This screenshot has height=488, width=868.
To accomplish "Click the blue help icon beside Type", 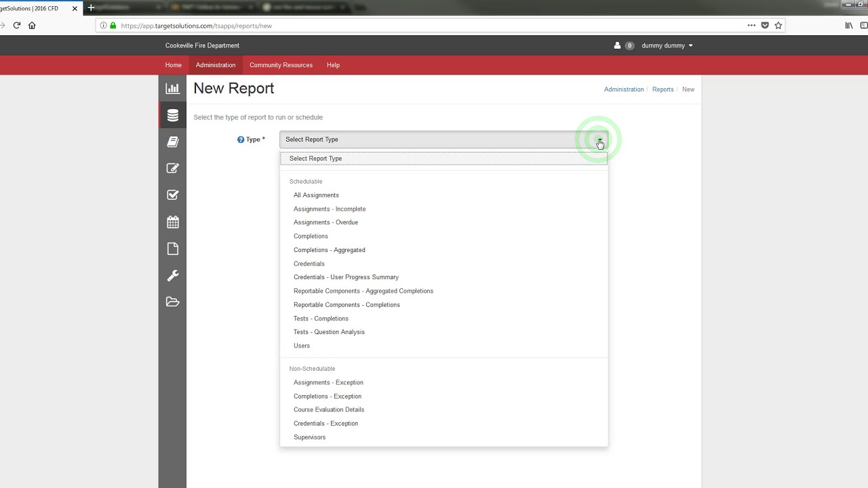I will pyautogui.click(x=241, y=140).
